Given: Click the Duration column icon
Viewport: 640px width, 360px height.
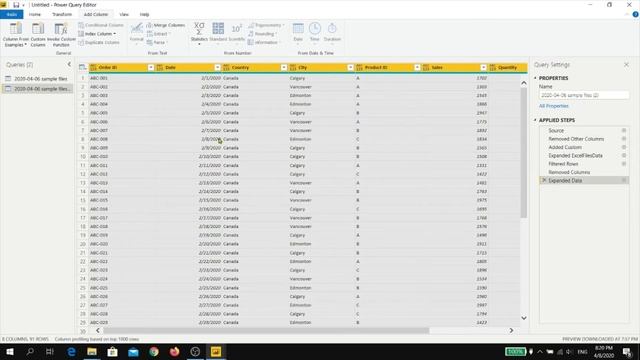Looking at the screenshot, I should click(x=332, y=29).
